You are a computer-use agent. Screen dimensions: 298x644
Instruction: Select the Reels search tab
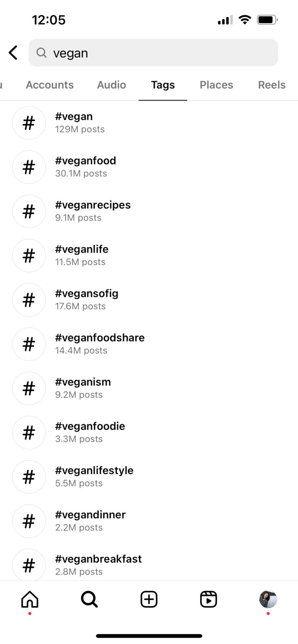click(x=271, y=85)
